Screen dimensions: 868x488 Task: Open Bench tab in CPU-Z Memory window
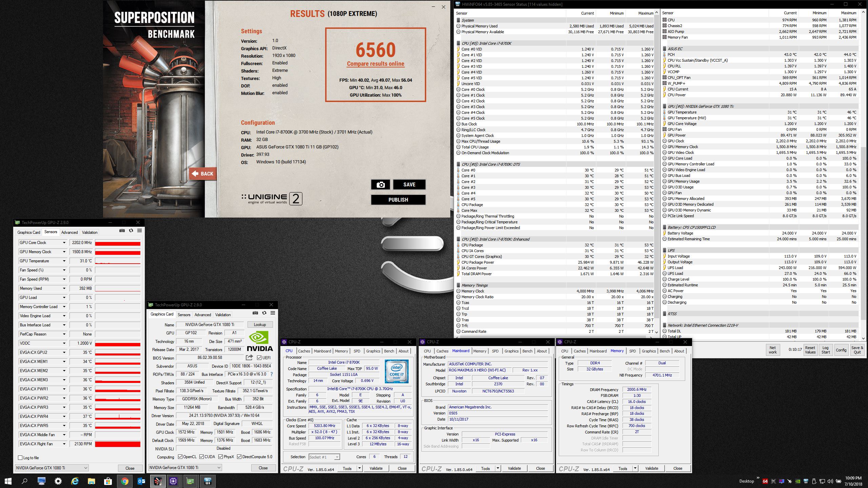(665, 351)
